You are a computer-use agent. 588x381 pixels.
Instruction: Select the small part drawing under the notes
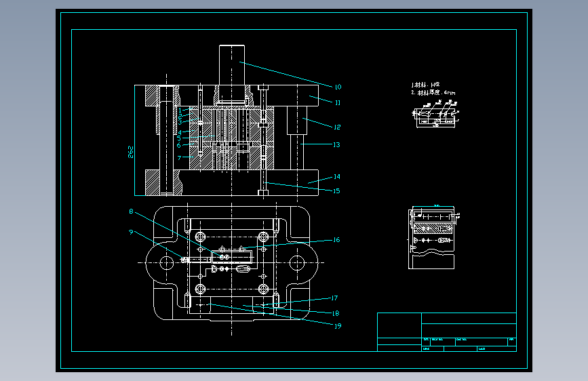tap(436, 114)
